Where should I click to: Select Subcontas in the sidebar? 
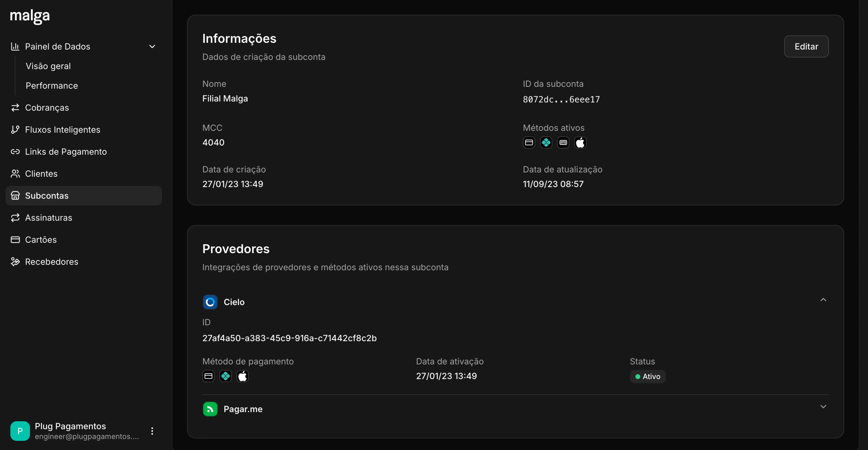[84, 195]
